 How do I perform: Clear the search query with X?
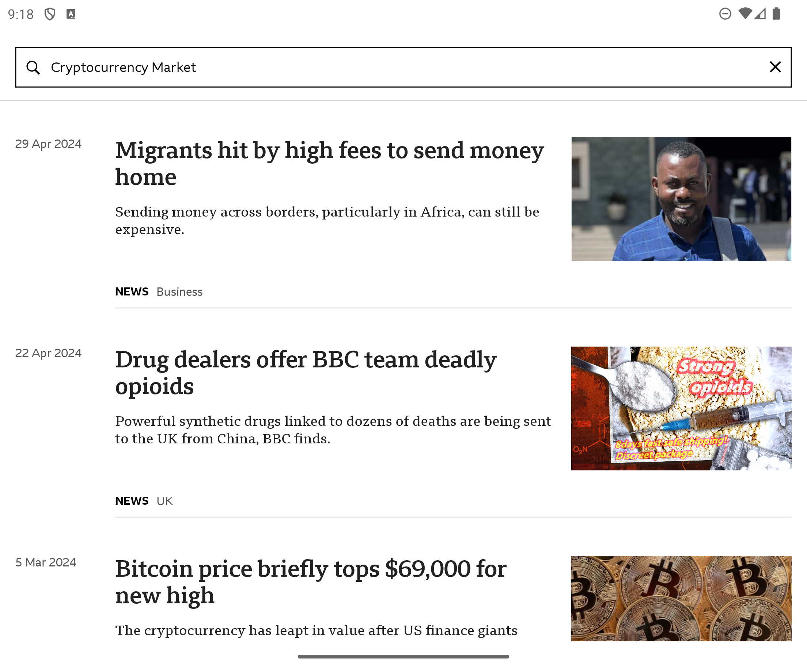pyautogui.click(x=775, y=67)
